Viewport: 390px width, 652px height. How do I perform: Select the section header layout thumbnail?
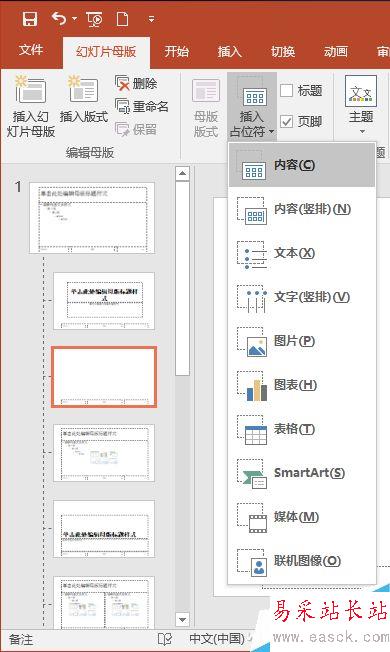(x=104, y=529)
